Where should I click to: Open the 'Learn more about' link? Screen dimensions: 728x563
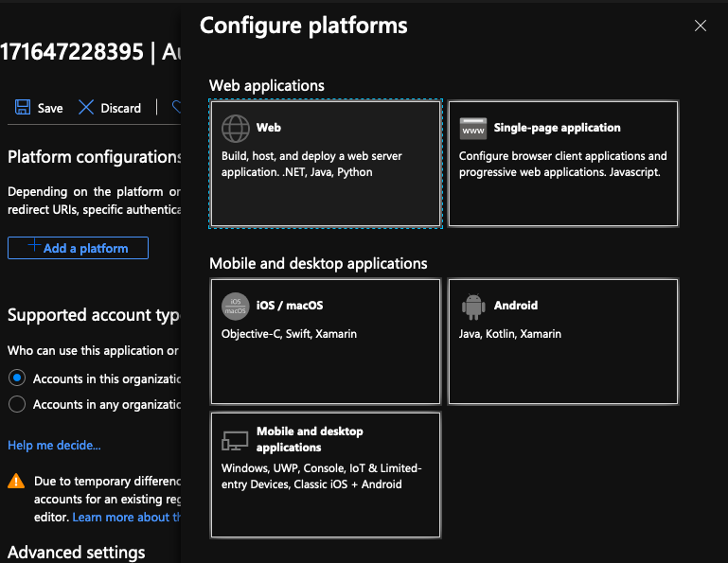click(126, 517)
